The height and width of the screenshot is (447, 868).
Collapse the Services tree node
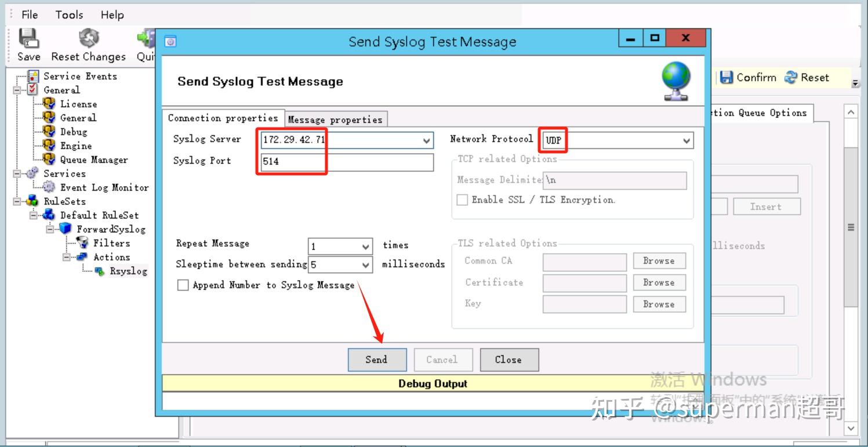click(17, 174)
